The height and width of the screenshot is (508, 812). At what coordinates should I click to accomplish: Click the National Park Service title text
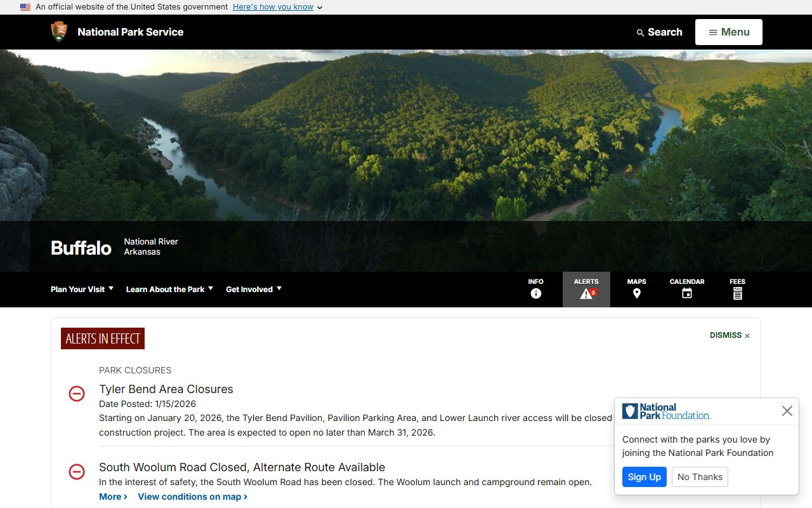[x=130, y=32]
